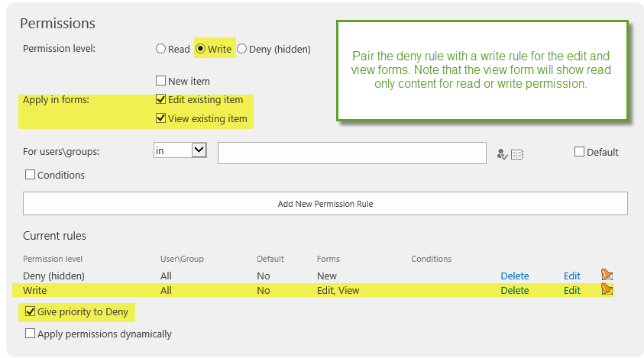Click the orange icon in Write row

607,289
